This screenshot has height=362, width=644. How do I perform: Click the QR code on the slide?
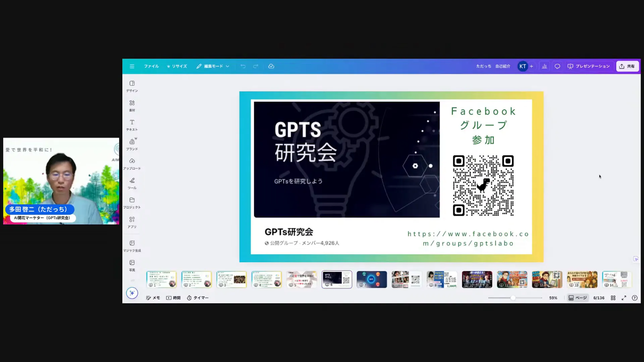pos(483,185)
